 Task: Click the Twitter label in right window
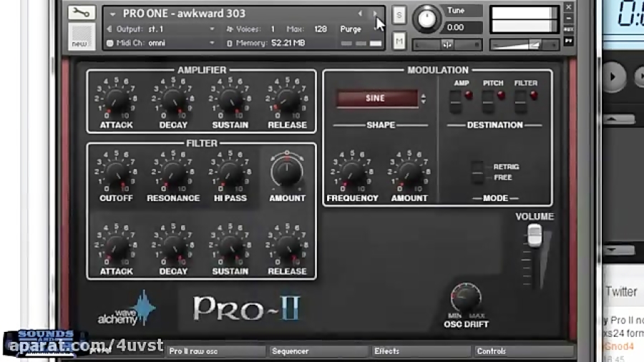621,291
